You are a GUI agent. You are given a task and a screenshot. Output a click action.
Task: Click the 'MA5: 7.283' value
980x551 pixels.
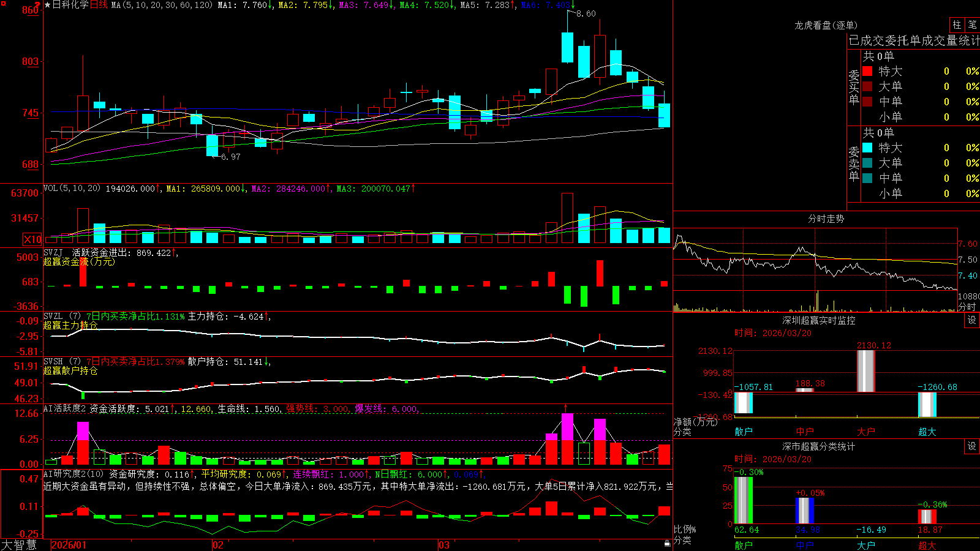click(x=484, y=5)
